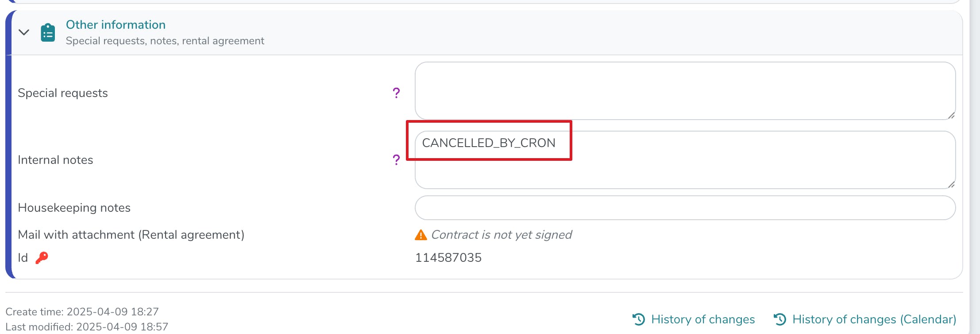Image resolution: width=980 pixels, height=334 pixels.
Task: Click the Mail with attachment (Rental agreement) label
Action: pos(131,235)
